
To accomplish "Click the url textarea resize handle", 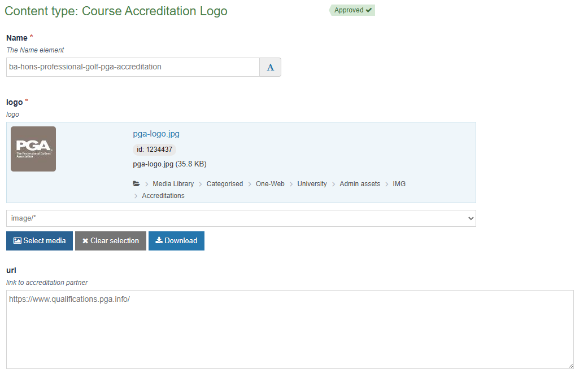I will click(570, 366).
